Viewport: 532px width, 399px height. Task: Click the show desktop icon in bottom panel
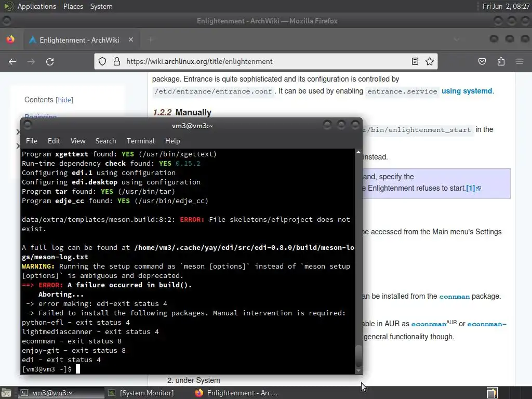pyautogui.click(x=6, y=393)
